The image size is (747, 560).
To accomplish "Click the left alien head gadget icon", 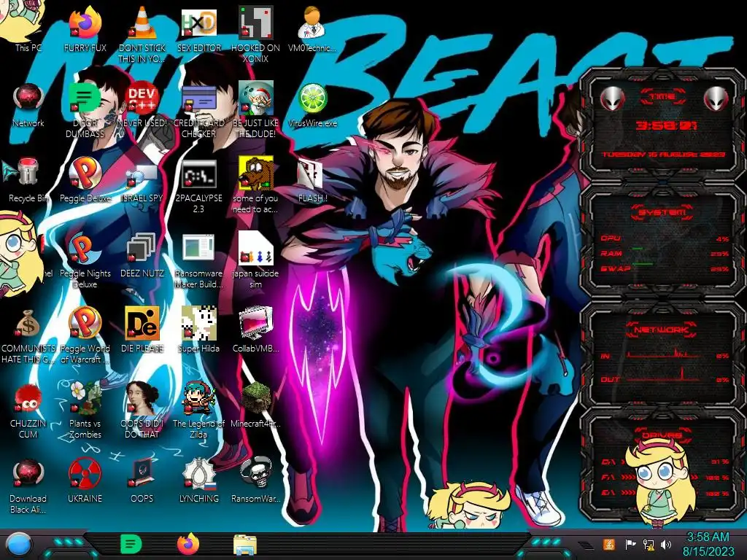I will [612, 98].
